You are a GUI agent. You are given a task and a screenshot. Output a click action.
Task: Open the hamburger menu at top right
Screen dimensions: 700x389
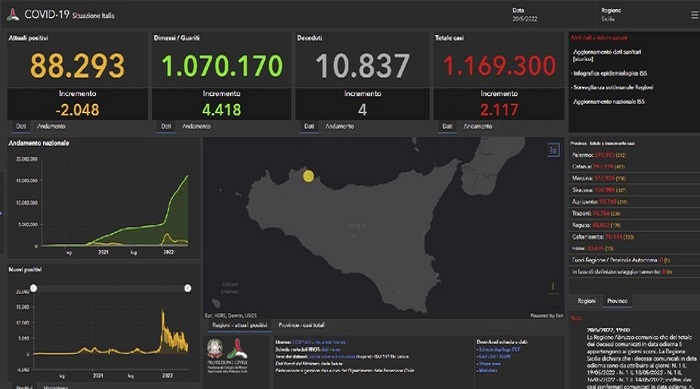click(694, 15)
